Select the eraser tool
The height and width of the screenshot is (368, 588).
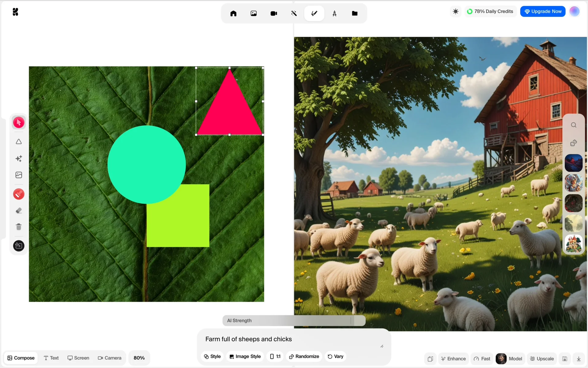coord(19,211)
